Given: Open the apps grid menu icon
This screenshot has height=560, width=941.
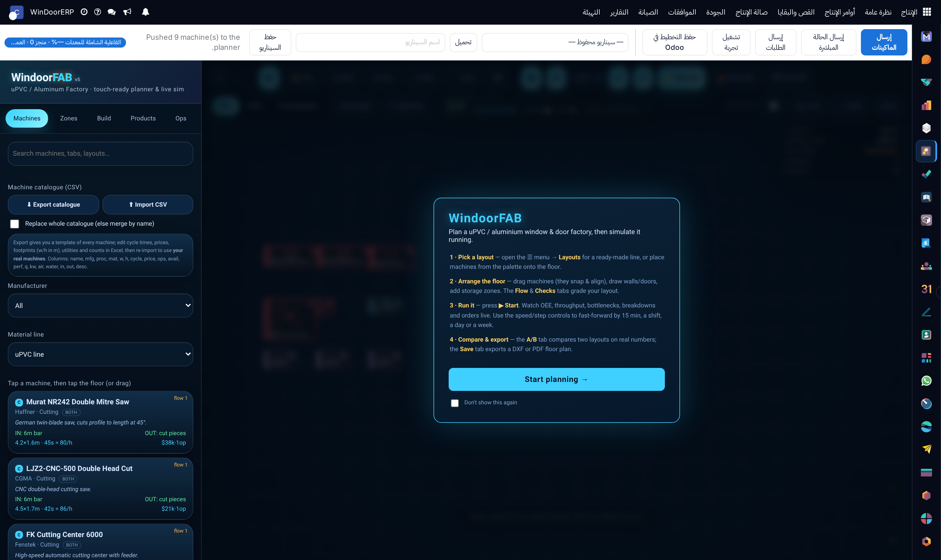Looking at the screenshot, I should point(927,12).
